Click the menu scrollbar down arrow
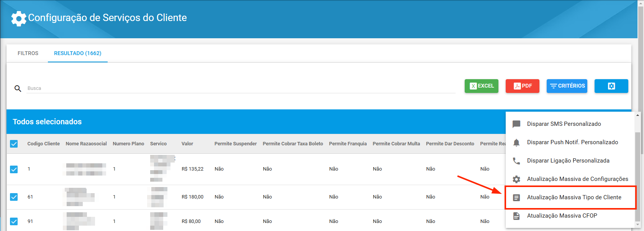This screenshot has height=231, width=644. click(x=637, y=225)
